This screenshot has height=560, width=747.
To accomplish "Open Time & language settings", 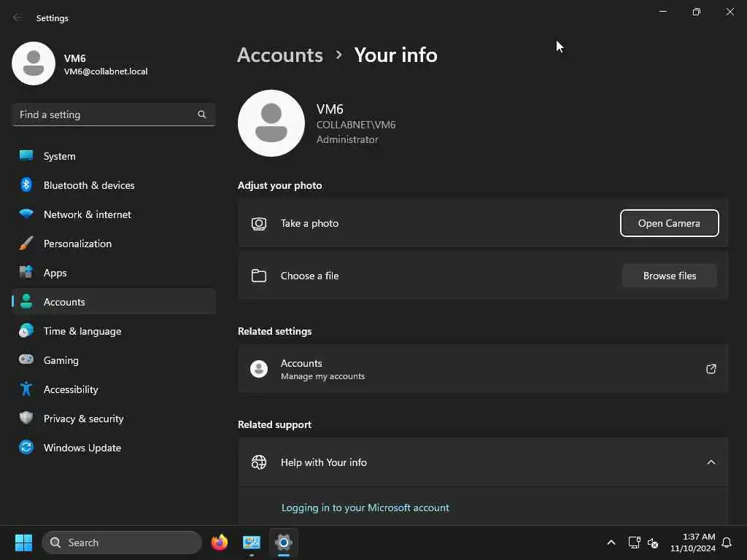I will tap(114, 331).
